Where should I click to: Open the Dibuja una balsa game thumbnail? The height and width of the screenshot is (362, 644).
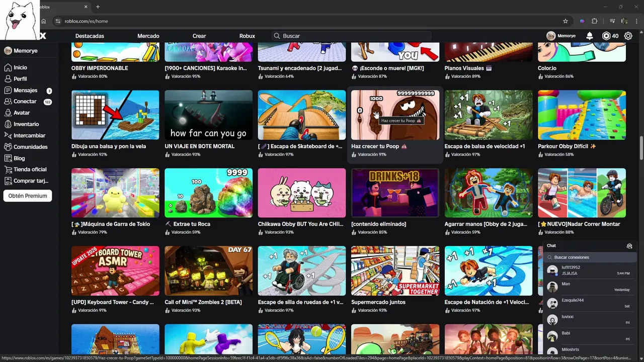point(115,115)
